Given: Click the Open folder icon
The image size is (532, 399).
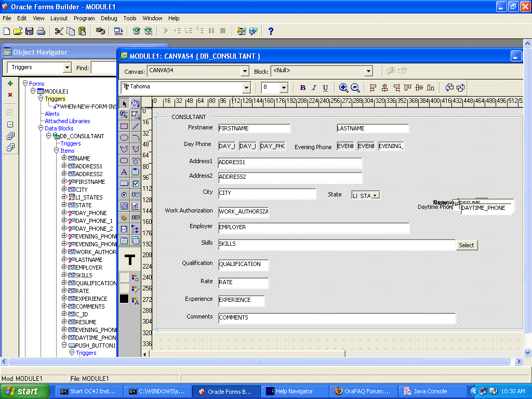Looking at the screenshot, I should click(x=18, y=31).
